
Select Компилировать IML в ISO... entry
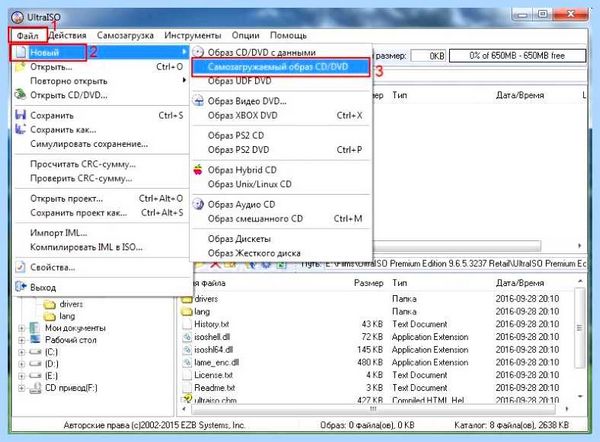101,247
